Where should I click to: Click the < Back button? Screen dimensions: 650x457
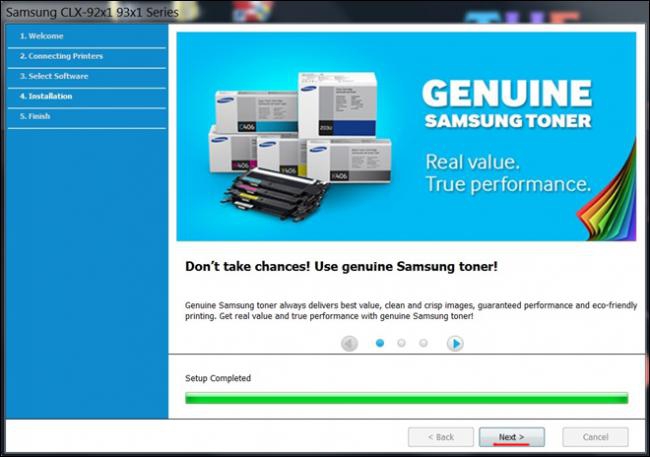441,437
